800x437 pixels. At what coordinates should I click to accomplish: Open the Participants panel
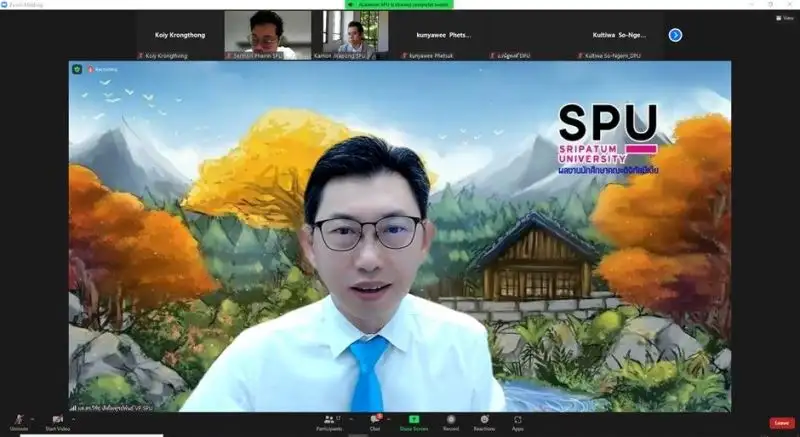[x=329, y=421]
